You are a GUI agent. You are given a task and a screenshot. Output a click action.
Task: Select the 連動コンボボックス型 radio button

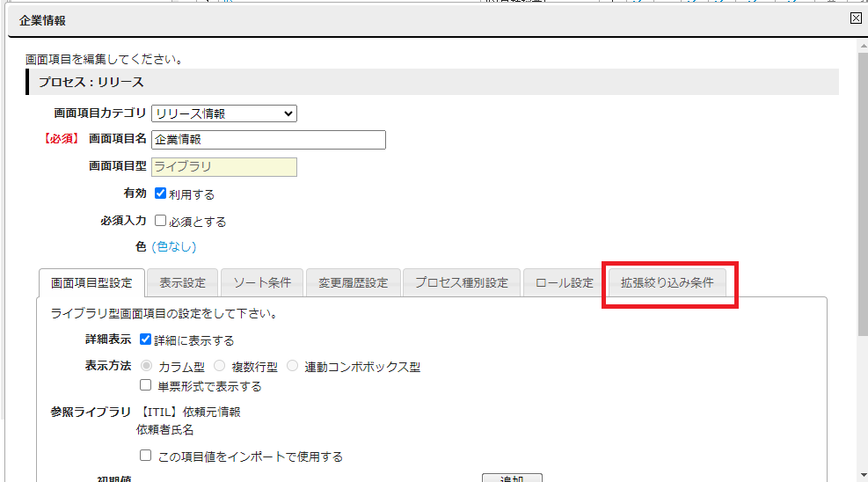click(293, 366)
